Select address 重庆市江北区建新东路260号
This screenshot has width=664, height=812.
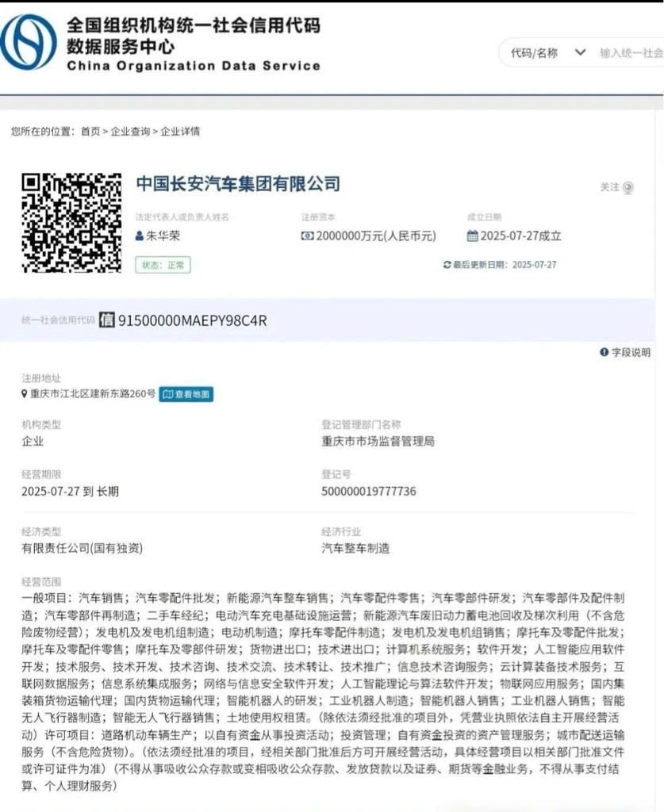(x=93, y=394)
